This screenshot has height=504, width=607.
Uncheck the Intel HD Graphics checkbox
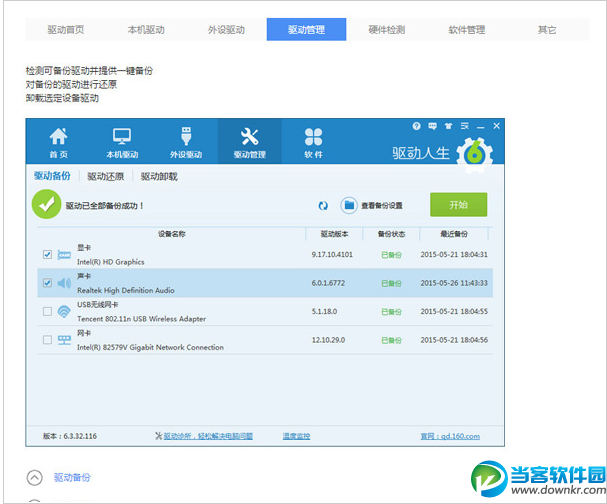47,255
